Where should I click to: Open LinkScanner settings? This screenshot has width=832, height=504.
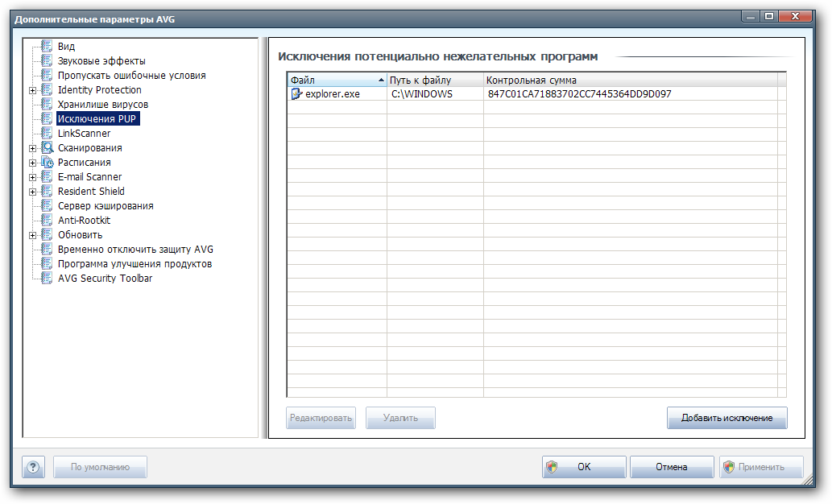coord(84,133)
